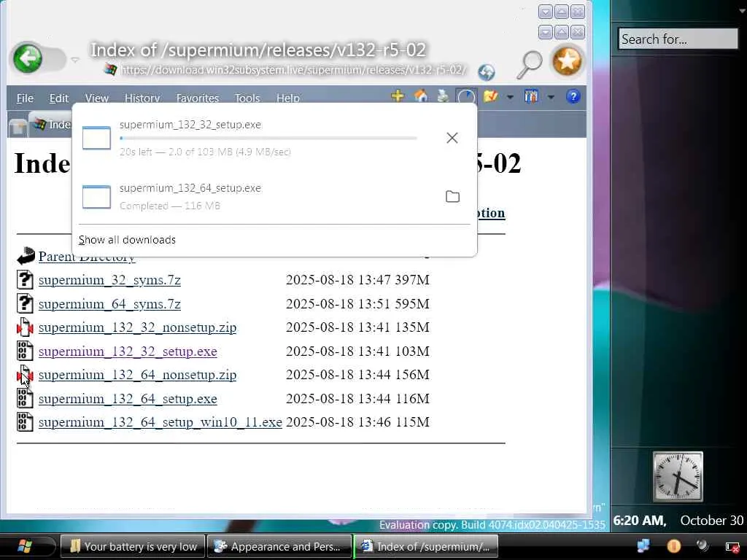This screenshot has height=560, width=747.
Task: Click the 6:20 AM time display
Action: (639, 521)
